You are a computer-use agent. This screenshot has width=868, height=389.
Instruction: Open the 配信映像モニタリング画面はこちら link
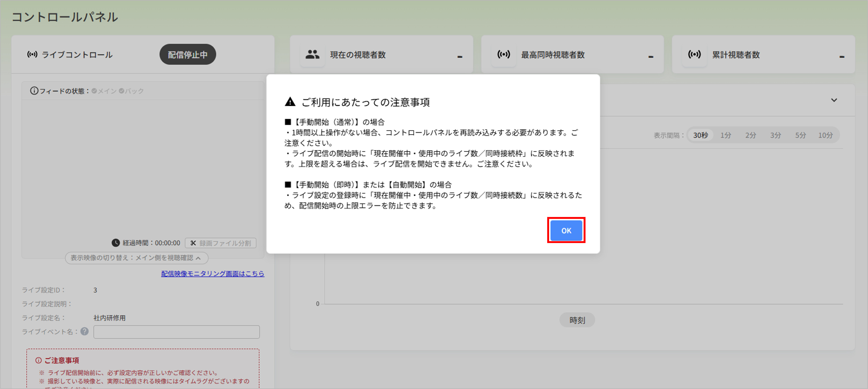pyautogui.click(x=213, y=274)
